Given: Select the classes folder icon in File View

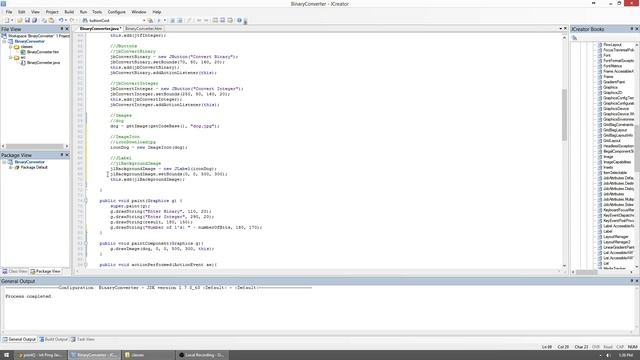Looking at the screenshot, I should [17, 47].
